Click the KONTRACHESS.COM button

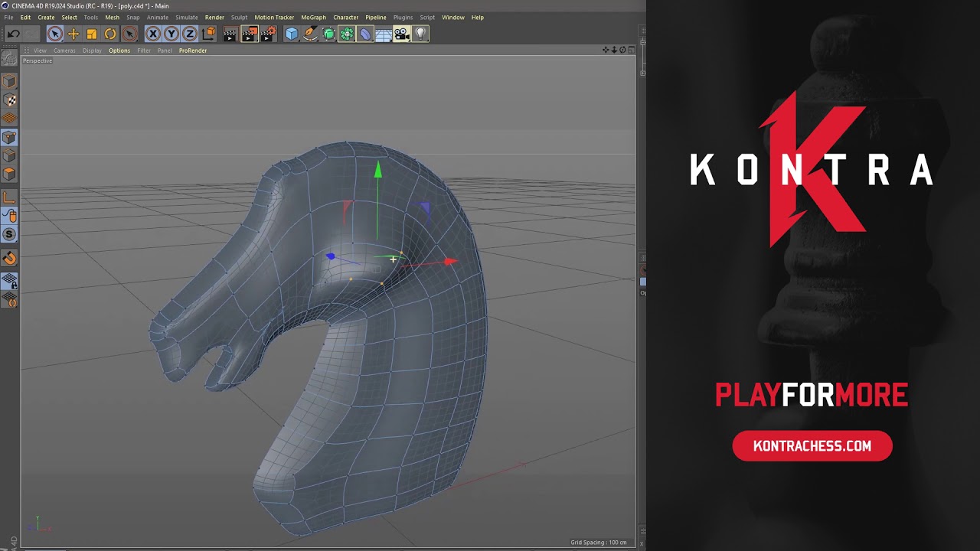pos(812,446)
